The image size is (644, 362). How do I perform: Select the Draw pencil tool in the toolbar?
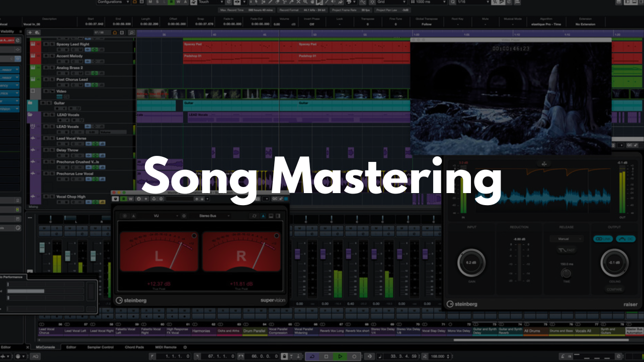click(x=269, y=2)
